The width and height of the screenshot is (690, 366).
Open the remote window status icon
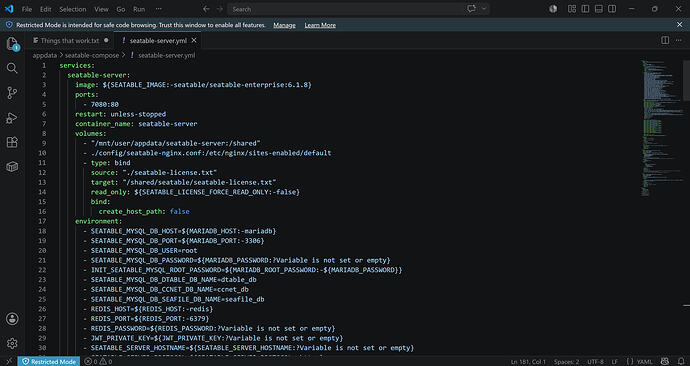tap(9, 362)
